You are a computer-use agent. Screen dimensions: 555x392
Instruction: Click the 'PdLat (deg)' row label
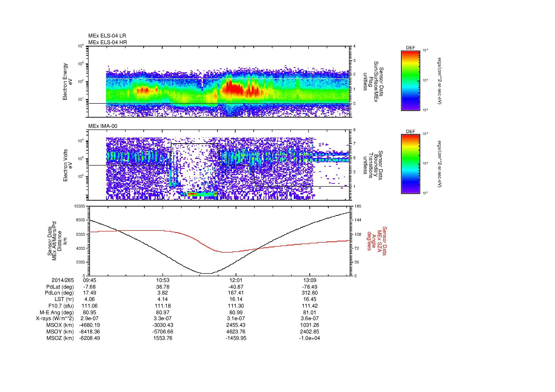click(60, 287)
